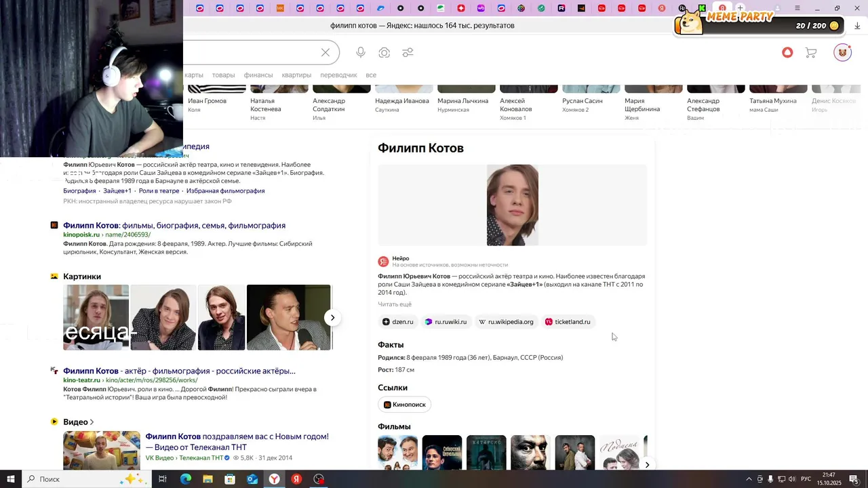The height and width of the screenshot is (488, 868).
Task: Open Филипп Котов portrait in knowledge panel
Action: [x=513, y=205]
